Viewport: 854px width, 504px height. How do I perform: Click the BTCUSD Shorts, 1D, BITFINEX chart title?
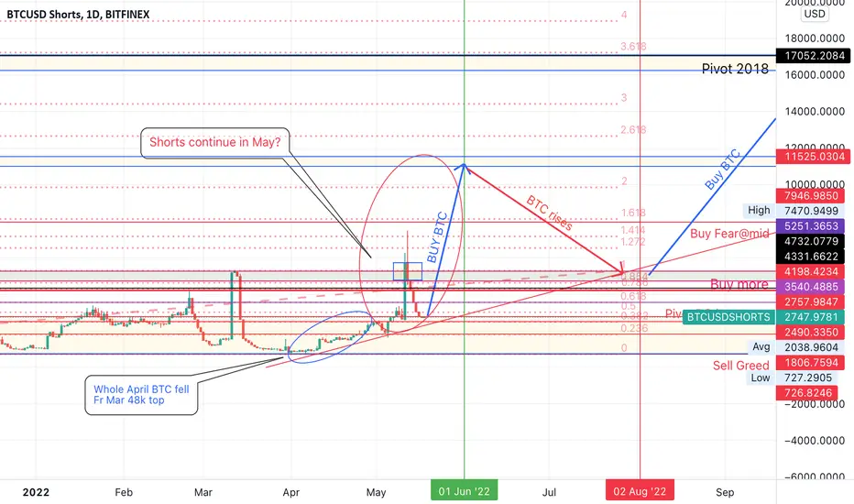click(x=78, y=14)
